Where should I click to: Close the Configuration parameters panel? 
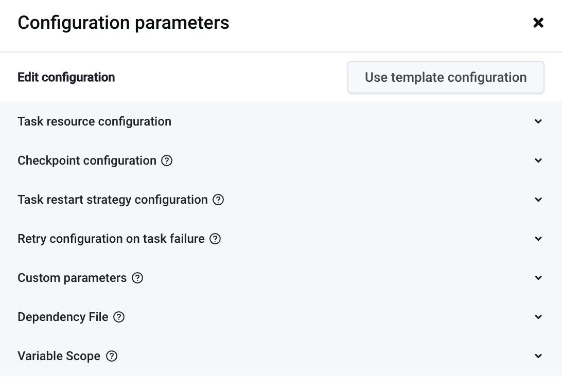(538, 23)
